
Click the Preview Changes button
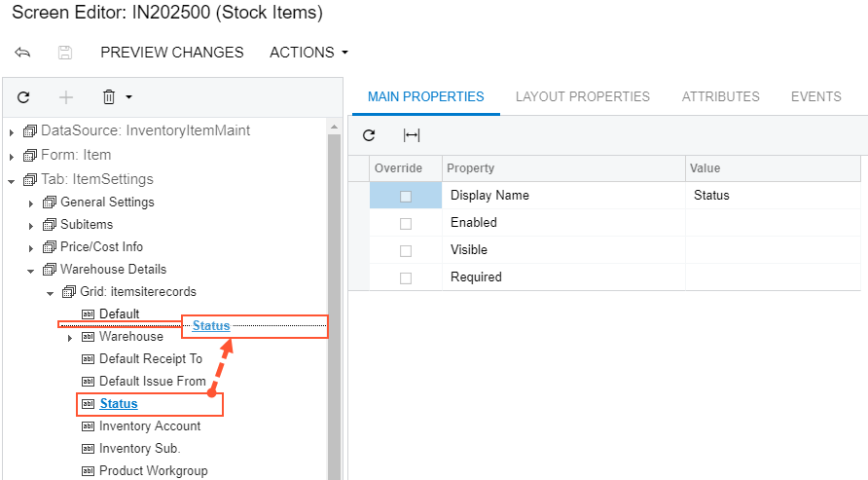[172, 53]
